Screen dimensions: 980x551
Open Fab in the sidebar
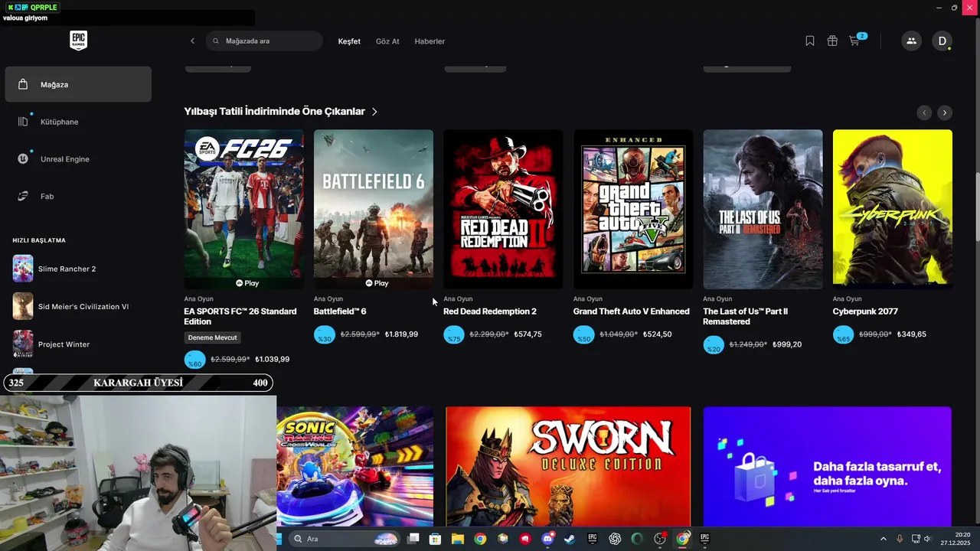pos(78,197)
